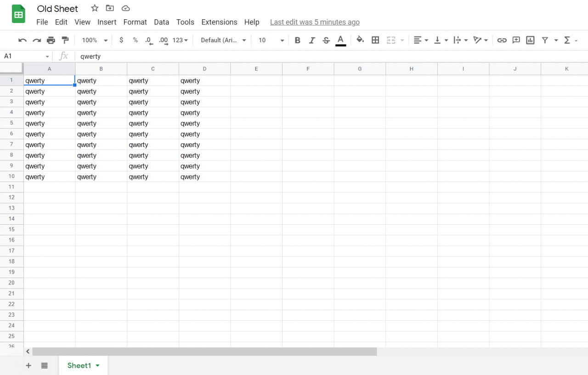This screenshot has height=375, width=588.
Task: Click the Print icon
Action: point(51,40)
